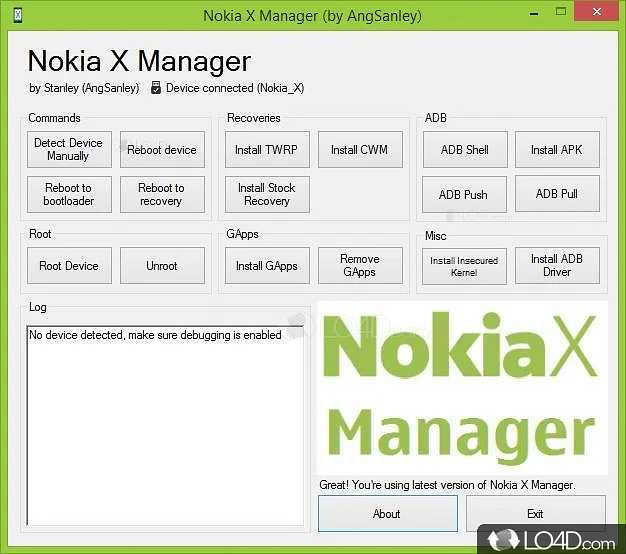Maximize the Nokia X Manager window
Screen dimensions: 626x554
561,12
